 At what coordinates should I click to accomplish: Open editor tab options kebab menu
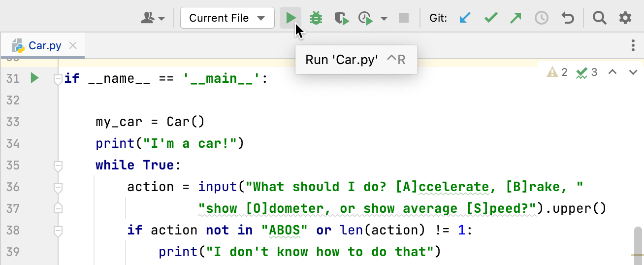click(633, 46)
